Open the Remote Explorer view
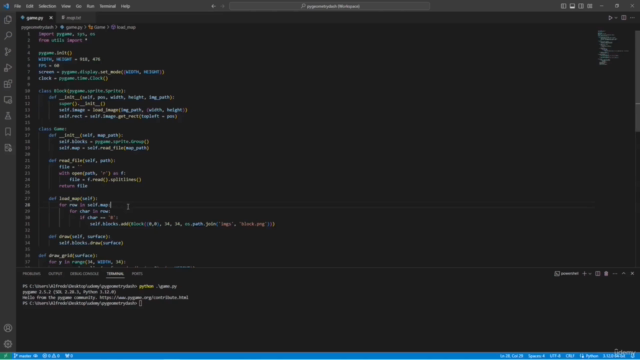 8,100
